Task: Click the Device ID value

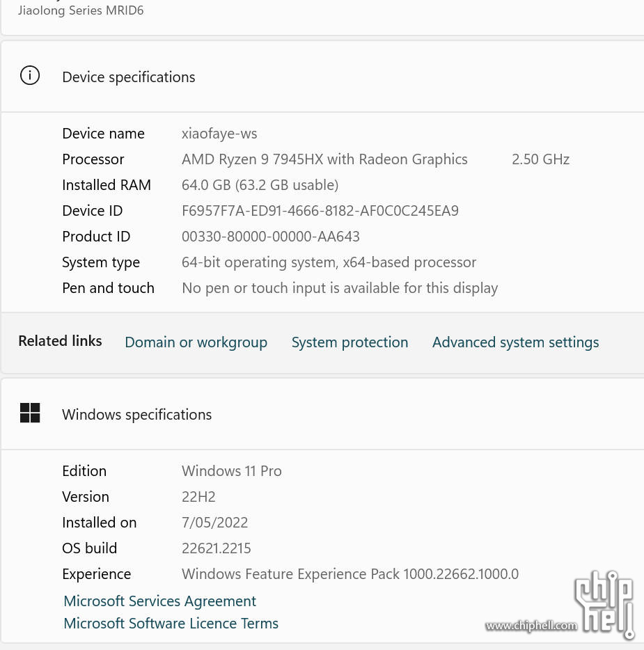Action: [320, 211]
